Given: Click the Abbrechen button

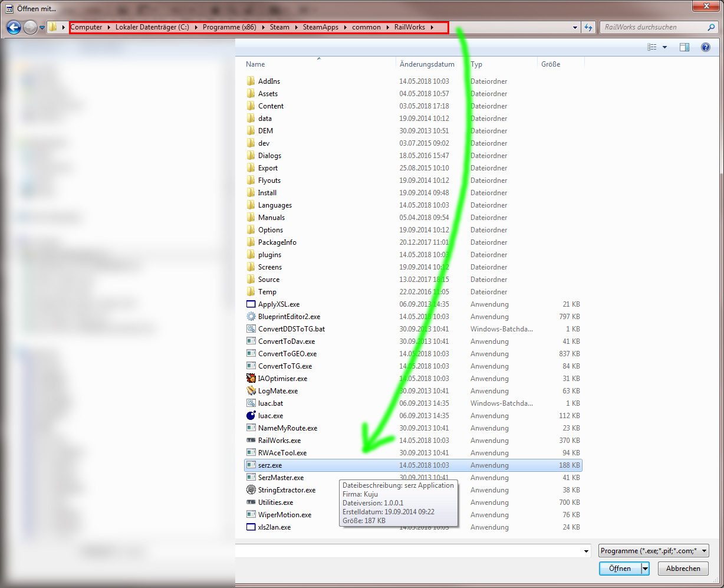Looking at the screenshot, I should pyautogui.click(x=683, y=569).
